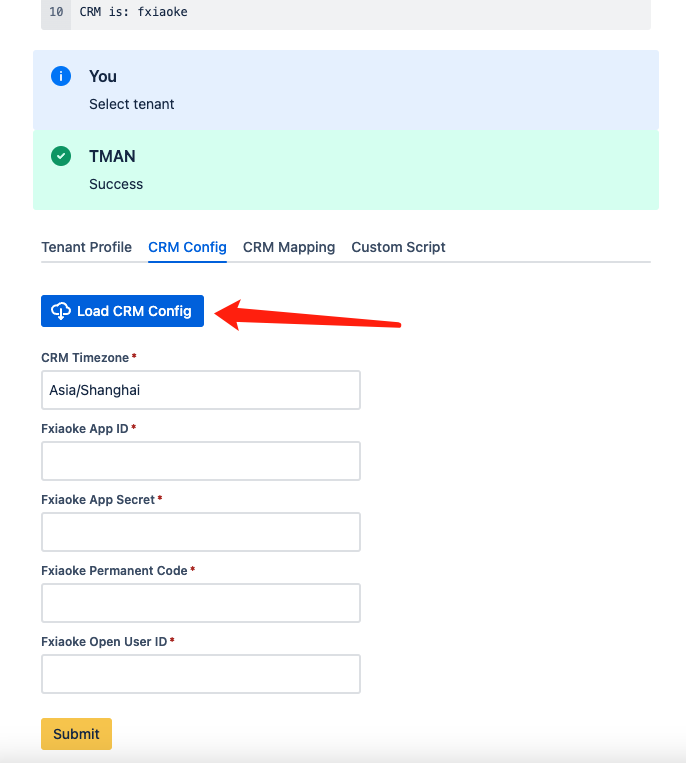686x763 pixels.
Task: Click the Fxiaoke Permanent Code input
Action: [x=201, y=603]
